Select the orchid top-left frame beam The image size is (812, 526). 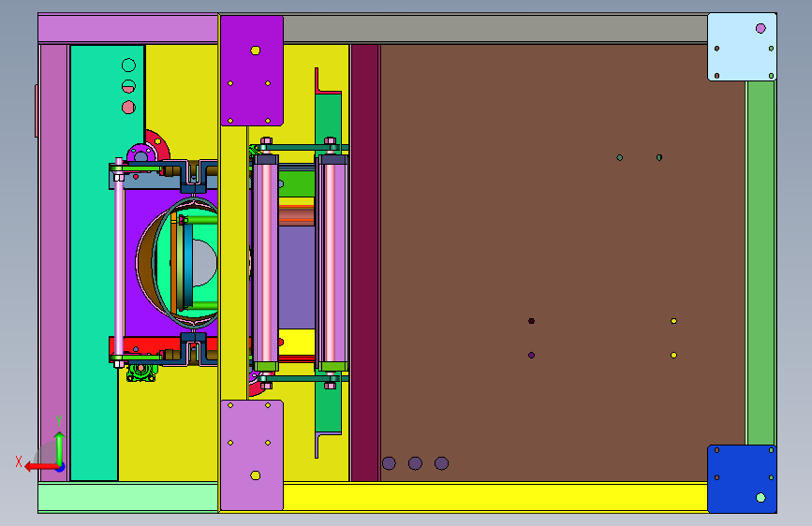click(128, 28)
